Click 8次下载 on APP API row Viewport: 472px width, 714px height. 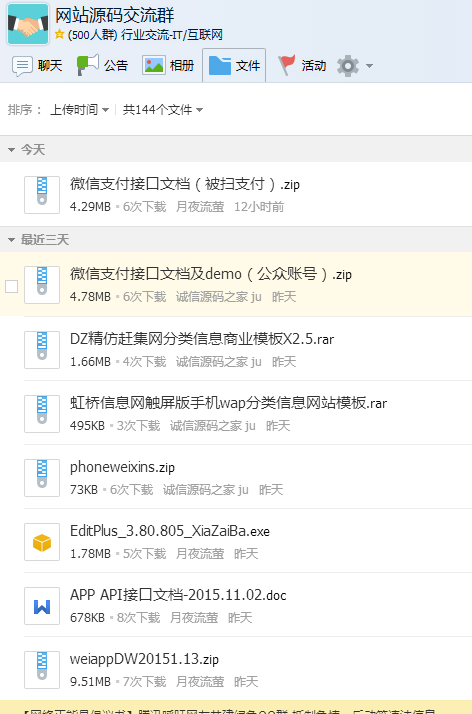[x=138, y=618]
